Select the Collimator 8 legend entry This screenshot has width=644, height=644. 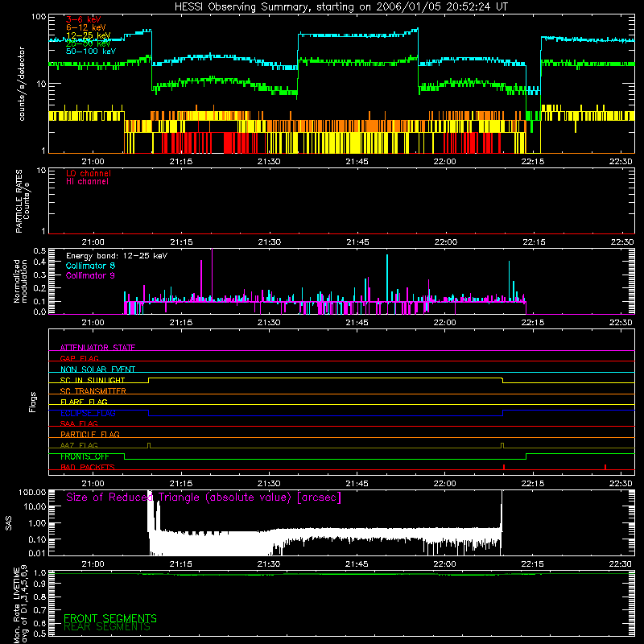click(90, 266)
